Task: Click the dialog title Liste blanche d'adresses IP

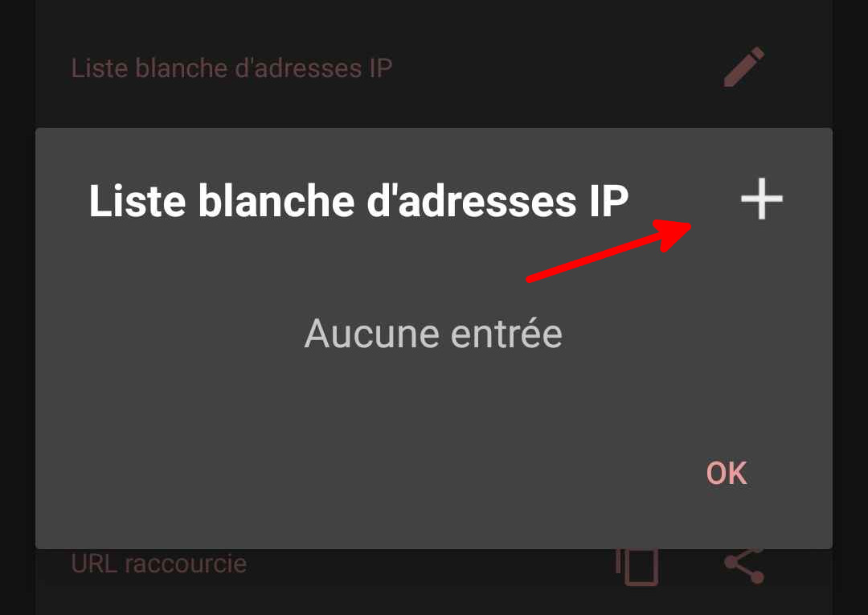Action: [x=358, y=200]
